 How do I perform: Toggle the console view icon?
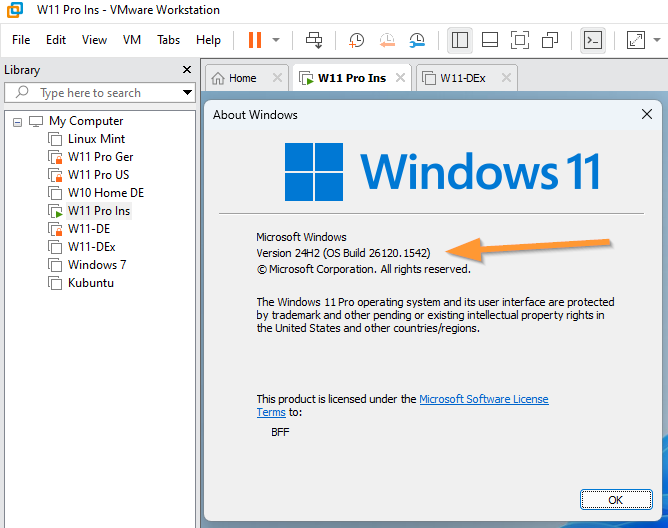click(593, 40)
